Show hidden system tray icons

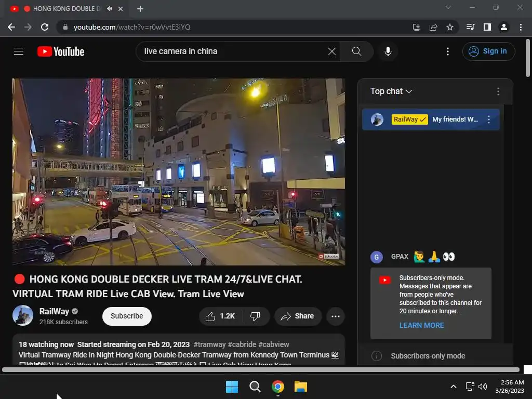pyautogui.click(x=453, y=387)
